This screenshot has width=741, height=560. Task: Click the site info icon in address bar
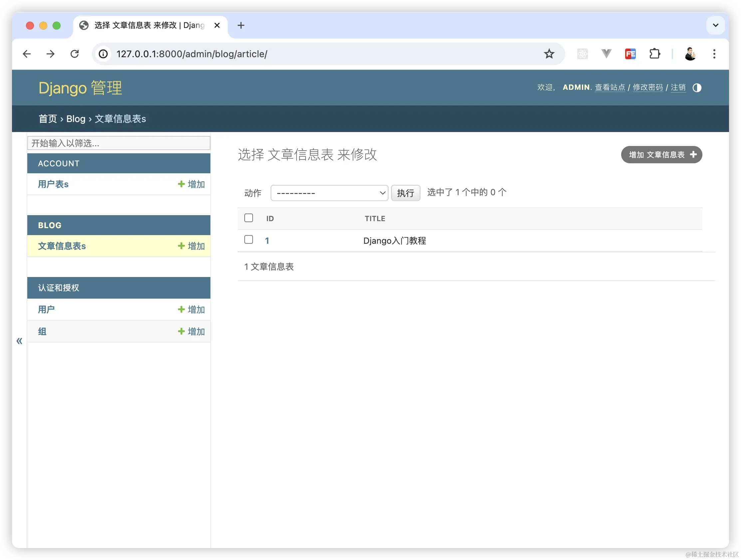[x=103, y=54]
